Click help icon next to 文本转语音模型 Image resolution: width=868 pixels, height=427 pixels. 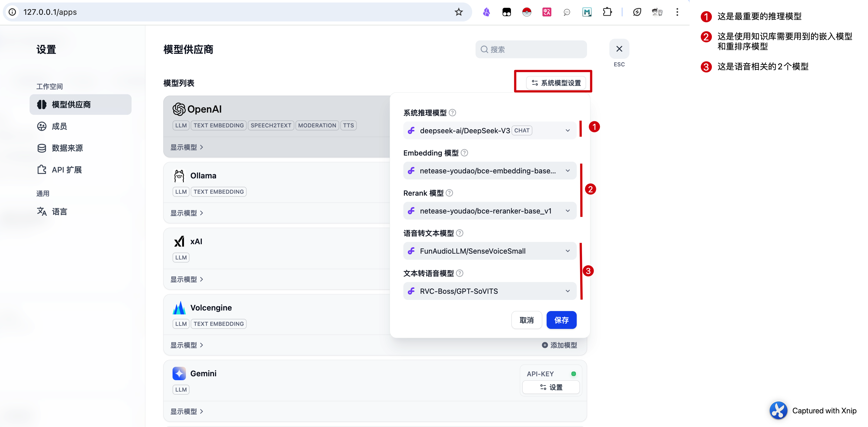pyautogui.click(x=460, y=273)
